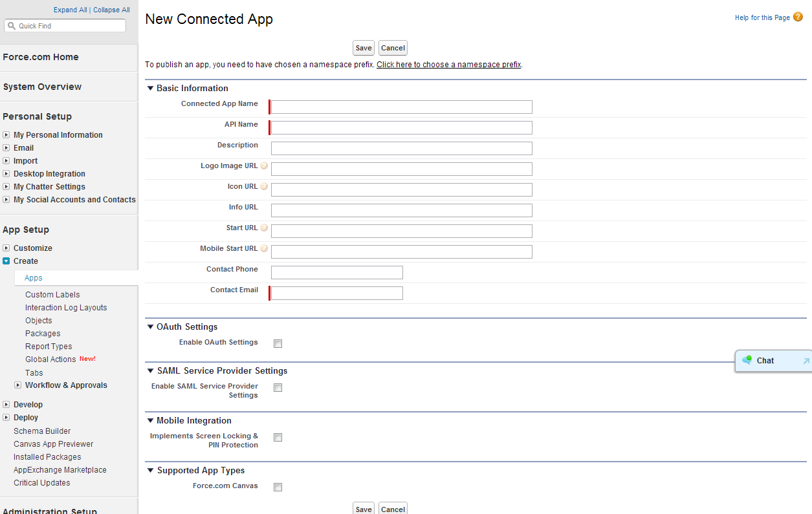
Task: Open Packages in sidebar
Action: (43, 334)
